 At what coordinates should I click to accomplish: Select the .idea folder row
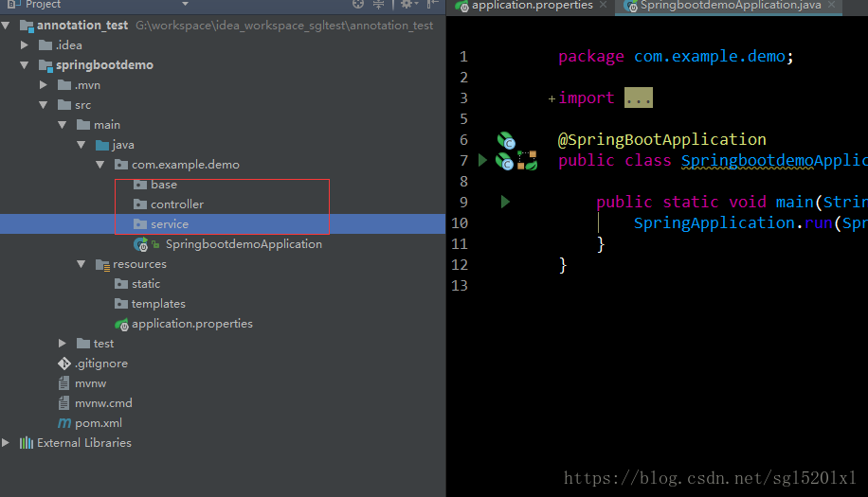(223, 44)
